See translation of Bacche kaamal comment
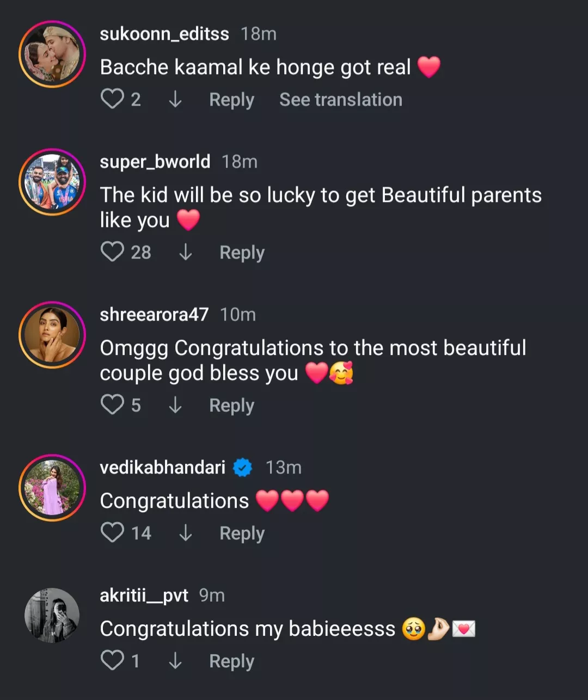This screenshot has width=588, height=700. point(340,100)
